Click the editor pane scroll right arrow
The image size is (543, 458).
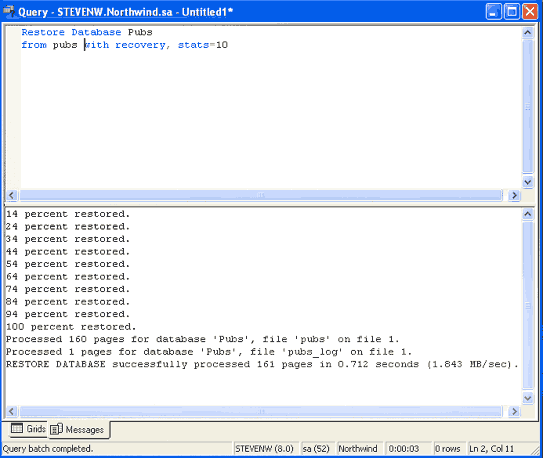[x=514, y=195]
